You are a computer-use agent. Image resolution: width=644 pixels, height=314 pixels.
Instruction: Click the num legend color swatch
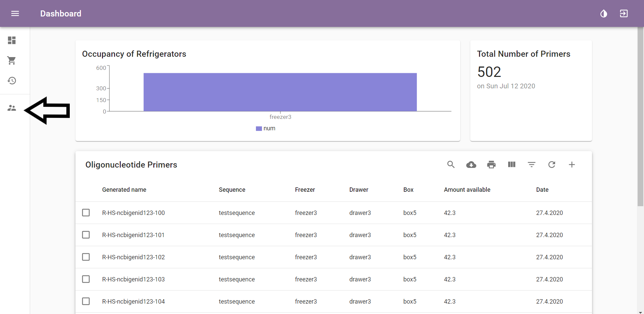(259, 129)
